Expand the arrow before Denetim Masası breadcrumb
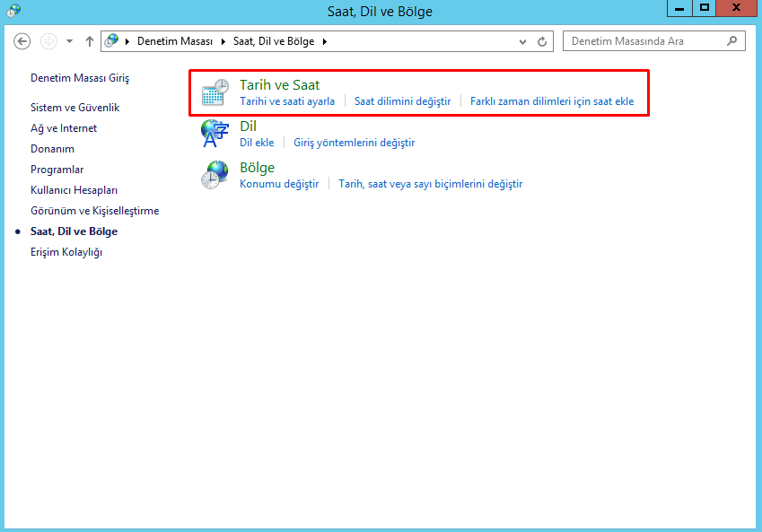This screenshot has height=532, width=762. [127, 41]
